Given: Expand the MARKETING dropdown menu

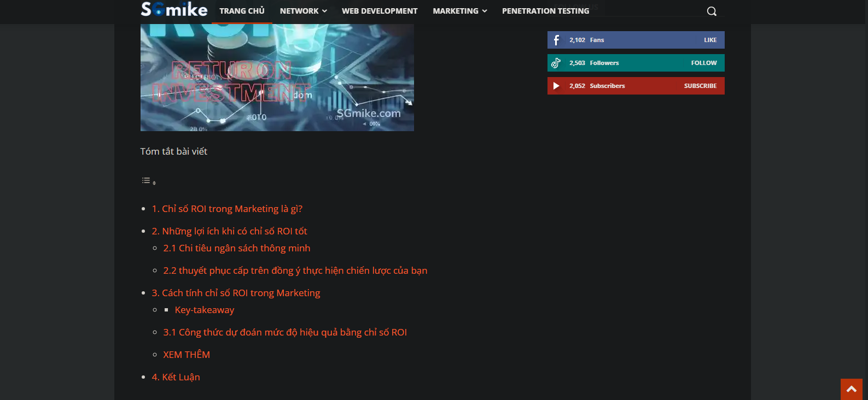Looking at the screenshot, I should (x=459, y=11).
